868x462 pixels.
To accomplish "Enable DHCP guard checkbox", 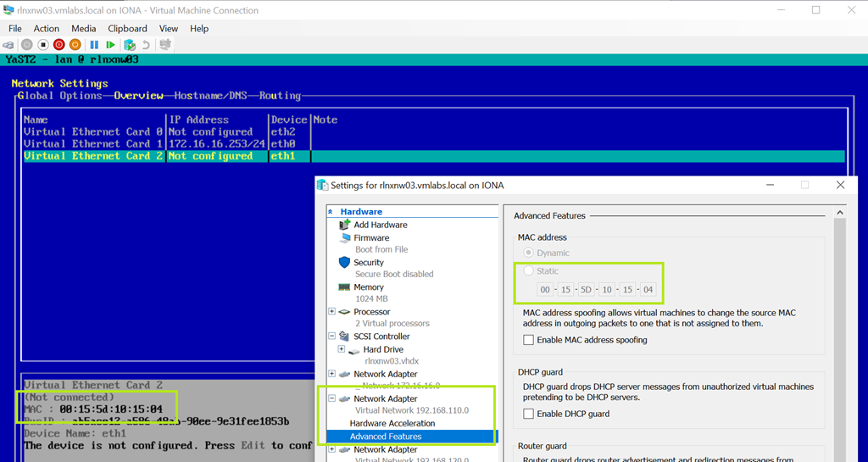I will point(529,414).
